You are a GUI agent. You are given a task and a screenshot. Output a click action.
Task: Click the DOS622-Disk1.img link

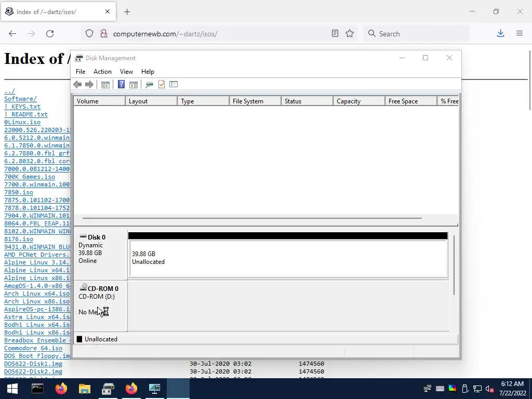pos(33,364)
